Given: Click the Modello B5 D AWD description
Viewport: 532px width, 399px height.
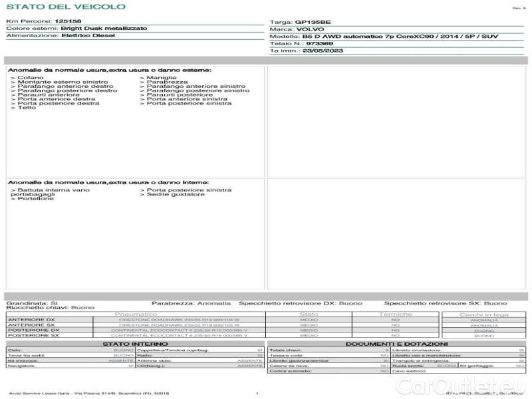Looking at the screenshot, I should [400, 37].
